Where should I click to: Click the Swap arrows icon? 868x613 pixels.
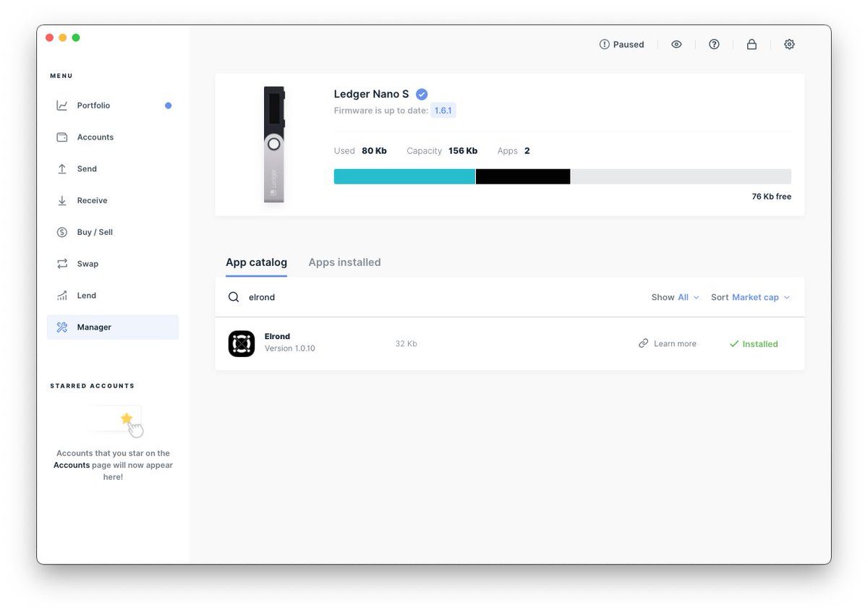[62, 265]
